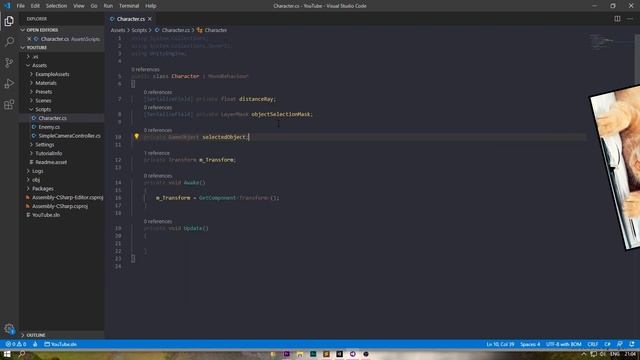Expand the Scenes folder

(43, 100)
